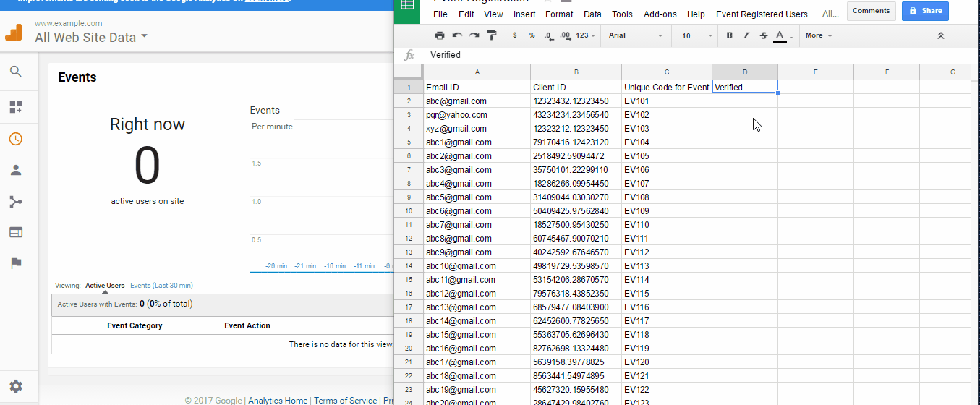Select column A header

click(477, 72)
